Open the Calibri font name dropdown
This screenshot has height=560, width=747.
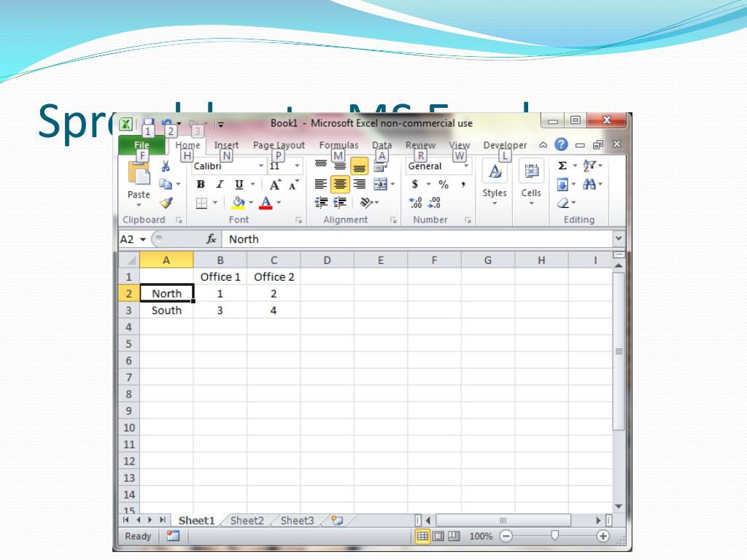click(261, 166)
